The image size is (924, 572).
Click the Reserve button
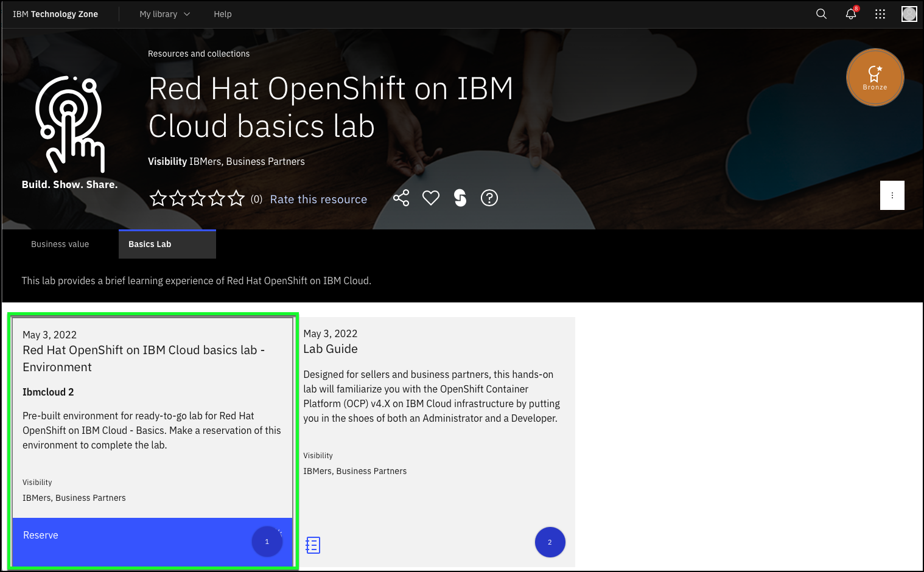[x=41, y=535]
